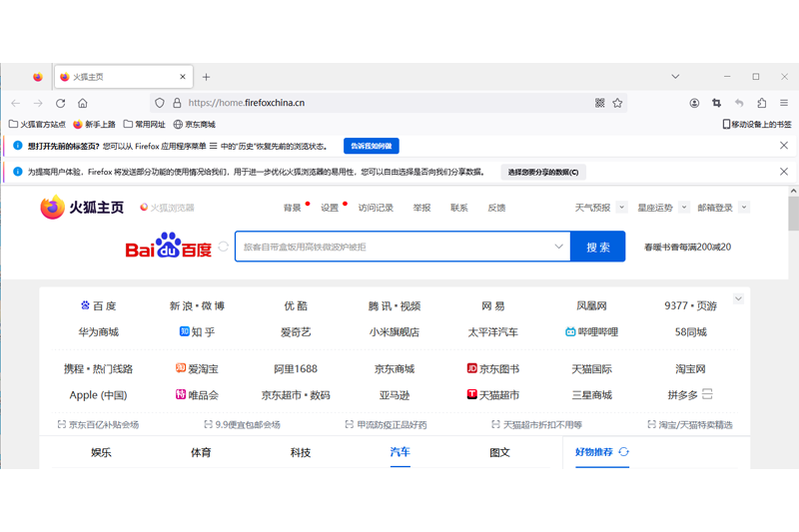Open the extensions puzzle icon

coord(761,103)
